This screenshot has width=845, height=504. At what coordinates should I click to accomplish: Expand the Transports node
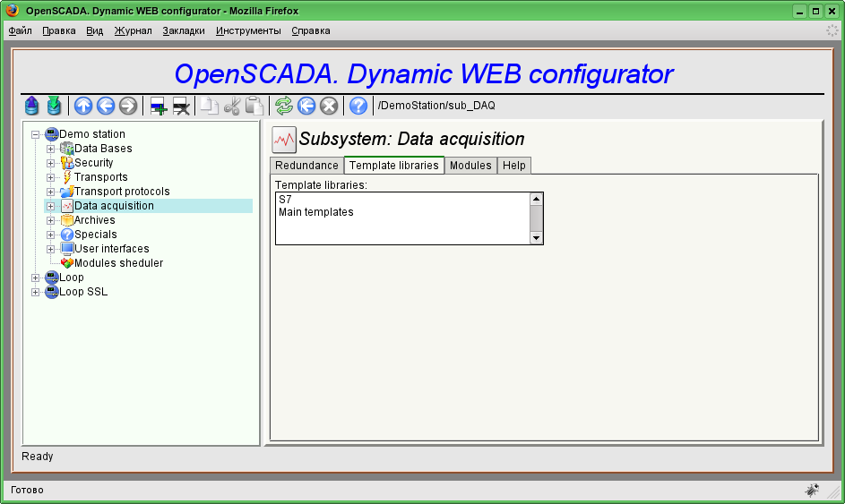click(x=51, y=177)
